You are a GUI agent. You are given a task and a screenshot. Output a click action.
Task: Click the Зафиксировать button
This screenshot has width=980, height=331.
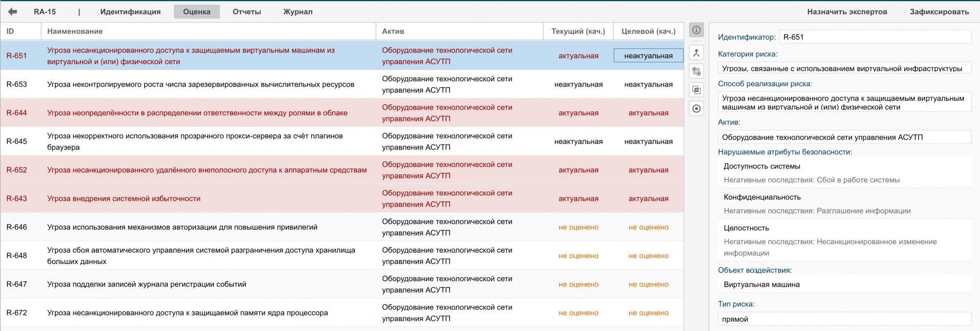[x=939, y=12]
